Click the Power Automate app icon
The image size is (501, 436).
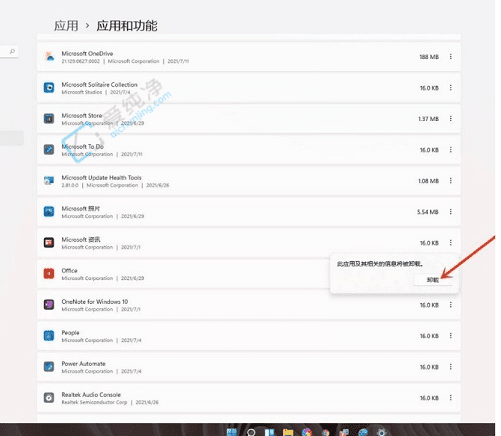pos(49,366)
